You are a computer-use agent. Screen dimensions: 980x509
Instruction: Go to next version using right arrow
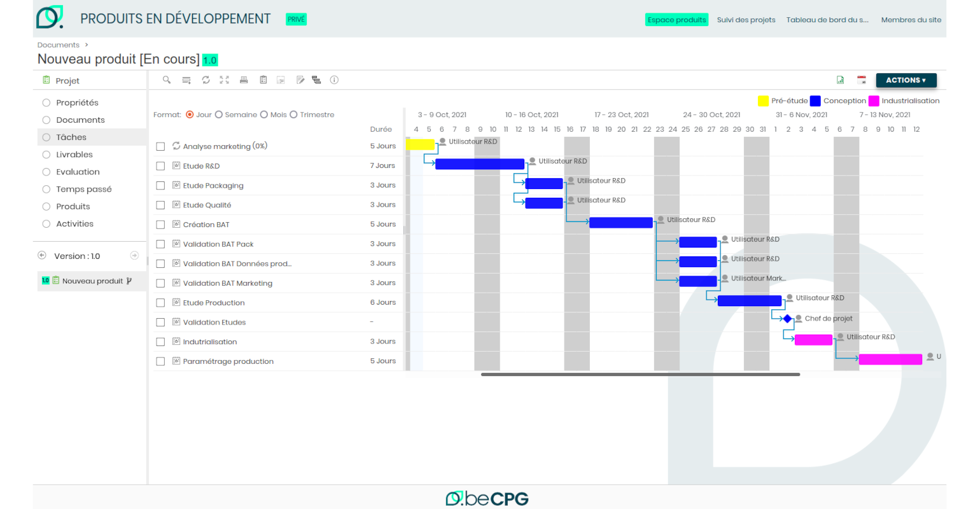pyautogui.click(x=134, y=256)
